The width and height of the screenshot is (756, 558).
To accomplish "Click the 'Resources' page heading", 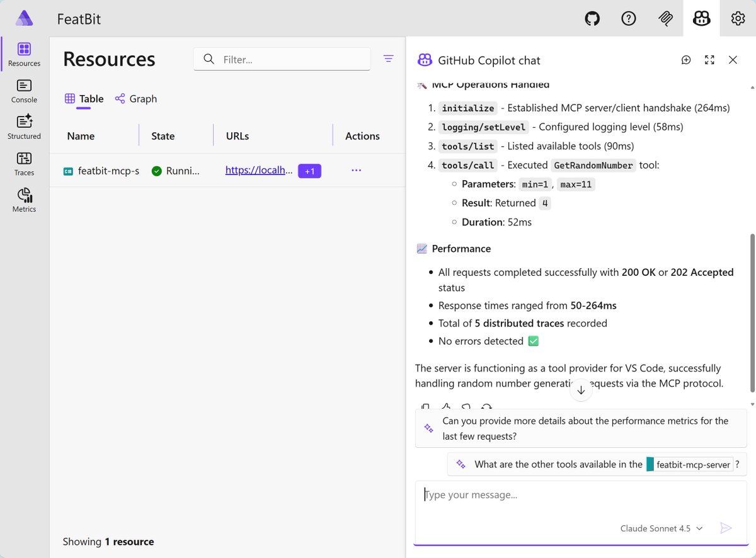I will pos(109,59).
